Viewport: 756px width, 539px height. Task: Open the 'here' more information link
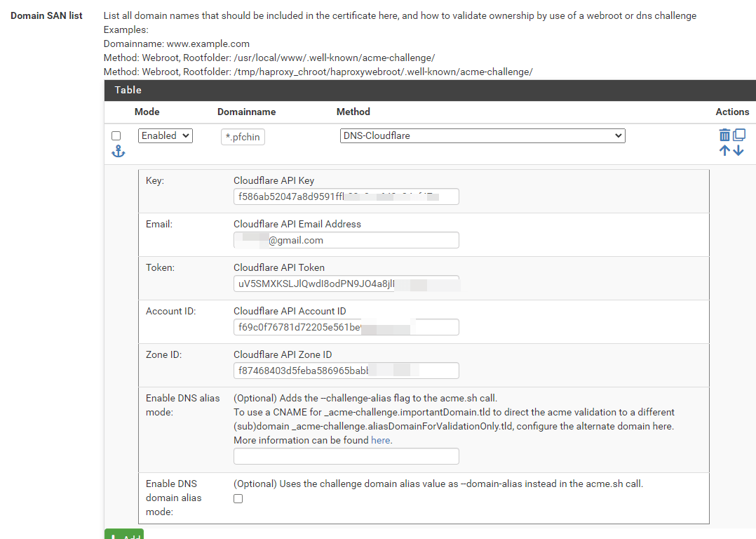[381, 441]
